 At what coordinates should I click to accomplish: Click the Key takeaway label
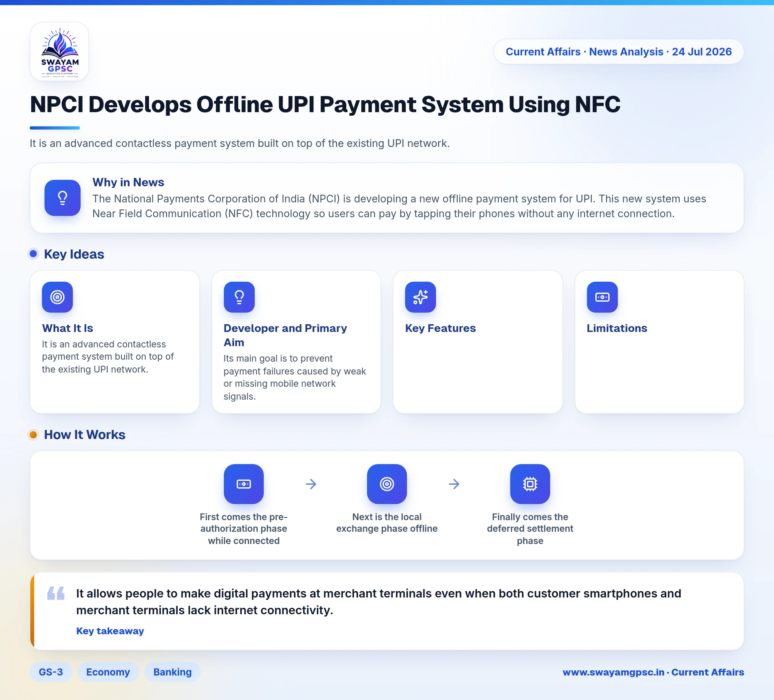pos(110,631)
